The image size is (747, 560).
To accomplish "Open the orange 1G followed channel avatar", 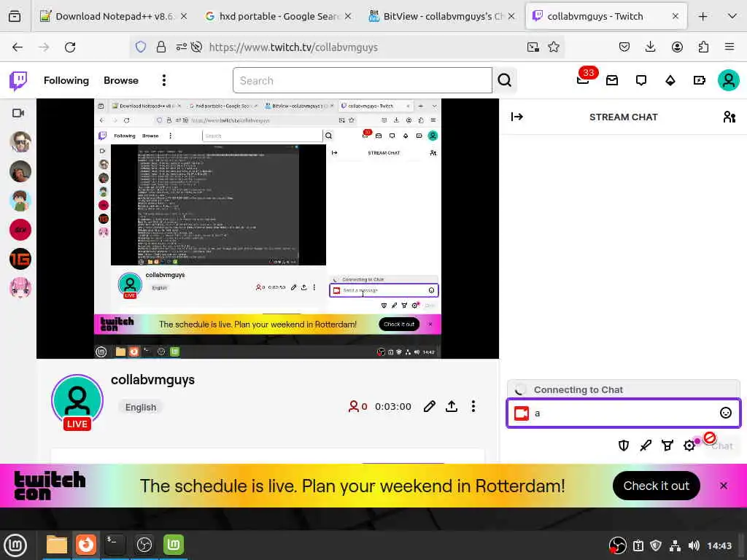I will tap(20, 259).
